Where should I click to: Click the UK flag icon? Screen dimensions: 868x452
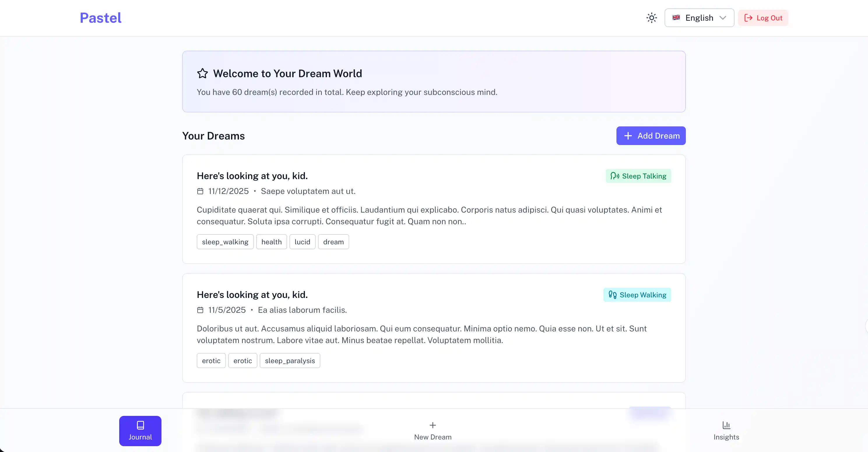click(x=676, y=18)
